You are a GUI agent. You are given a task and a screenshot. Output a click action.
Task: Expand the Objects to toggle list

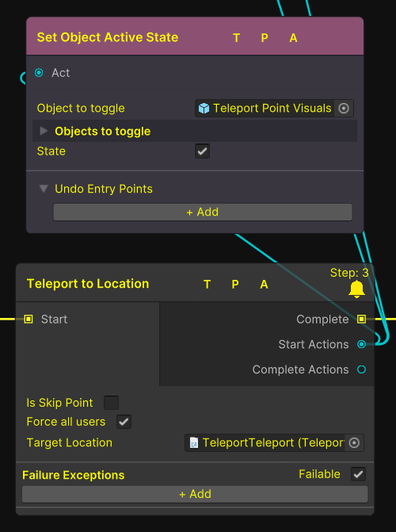(44, 131)
